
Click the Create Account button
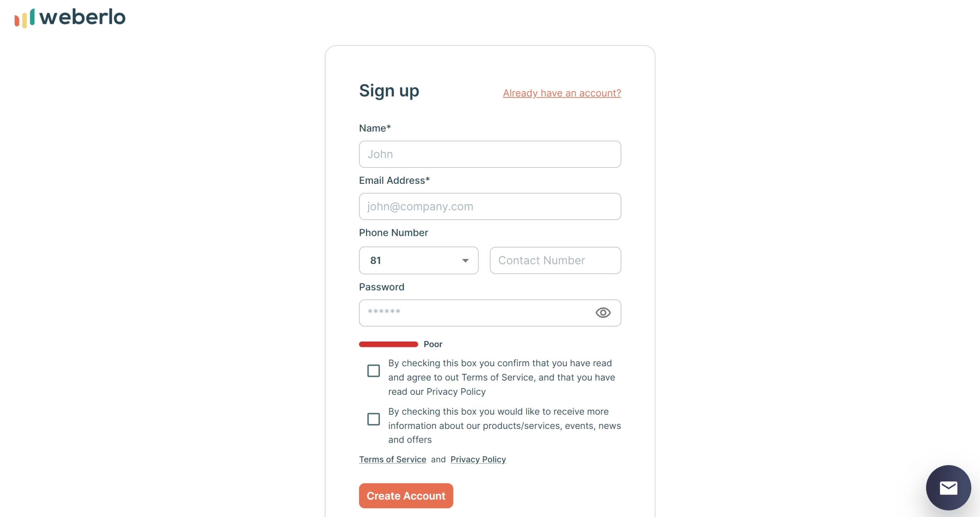click(x=406, y=496)
